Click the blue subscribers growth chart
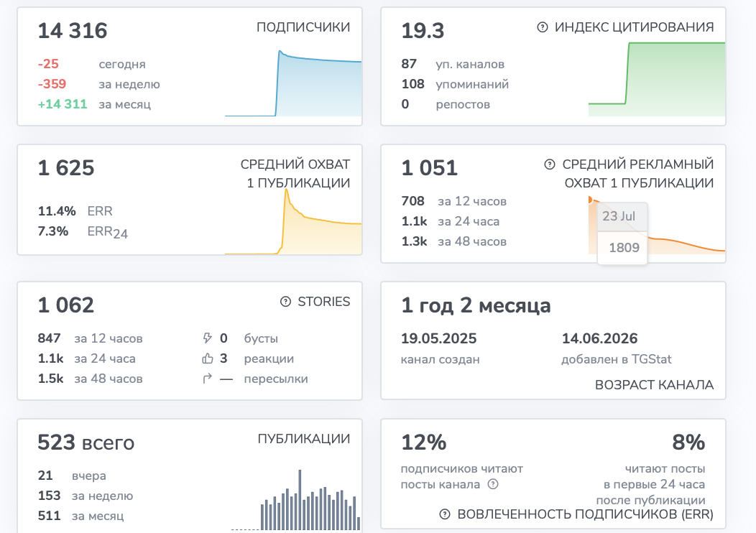 [x=293, y=83]
